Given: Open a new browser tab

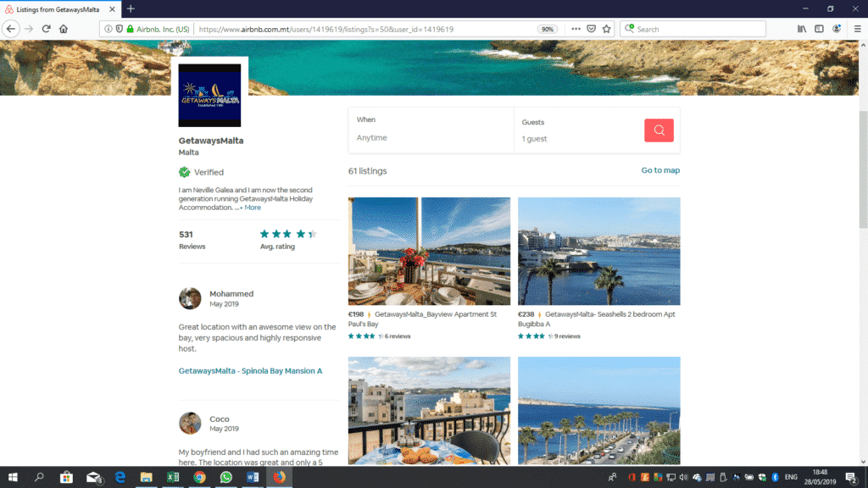Looking at the screenshot, I should 131,8.
